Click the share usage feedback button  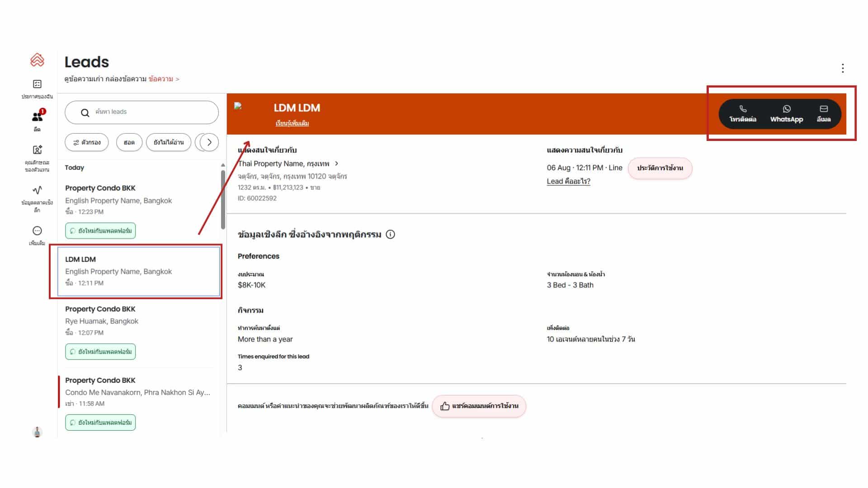(479, 406)
